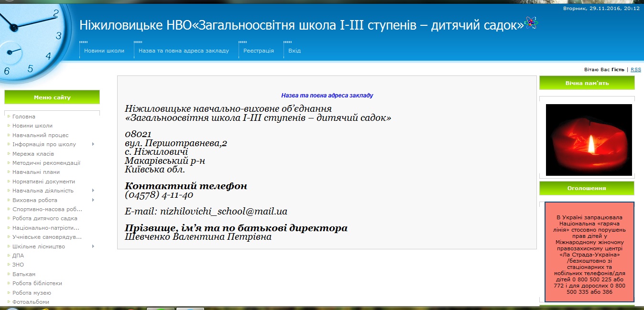This screenshot has width=644, height=310.
Task: Select Назва та повна адреса закладу tab
Action: [184, 51]
